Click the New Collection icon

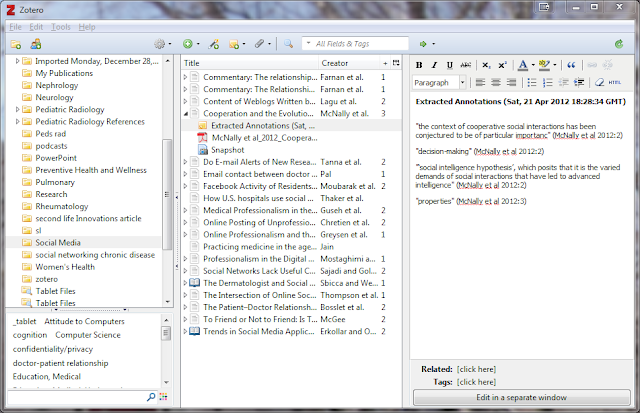16,44
